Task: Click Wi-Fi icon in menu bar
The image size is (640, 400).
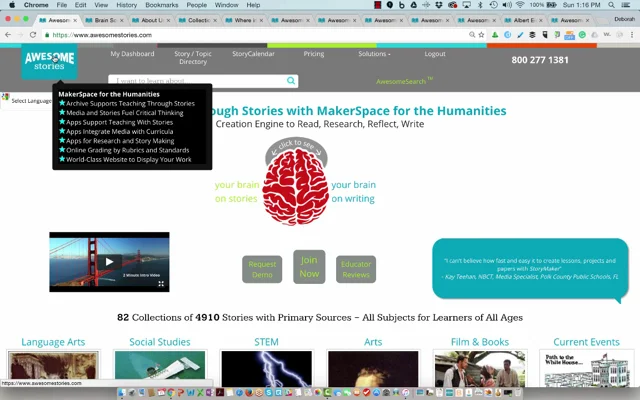Action: coord(520,5)
